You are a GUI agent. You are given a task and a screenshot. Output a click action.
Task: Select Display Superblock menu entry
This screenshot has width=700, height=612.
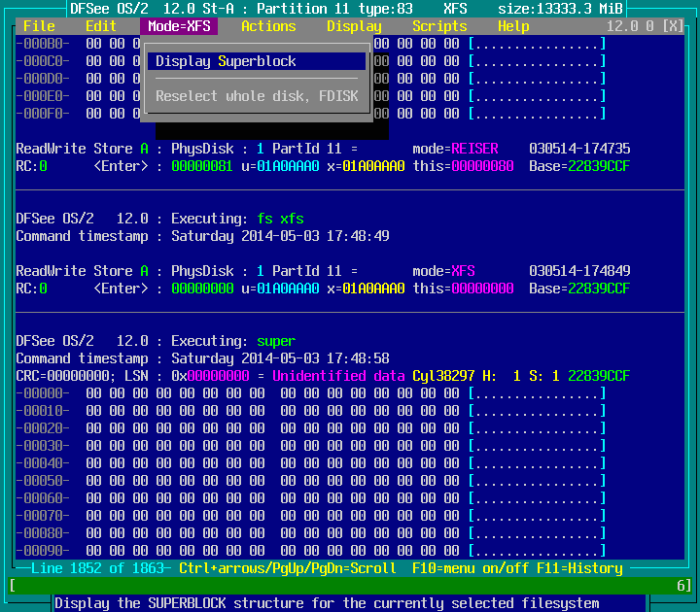(x=226, y=61)
